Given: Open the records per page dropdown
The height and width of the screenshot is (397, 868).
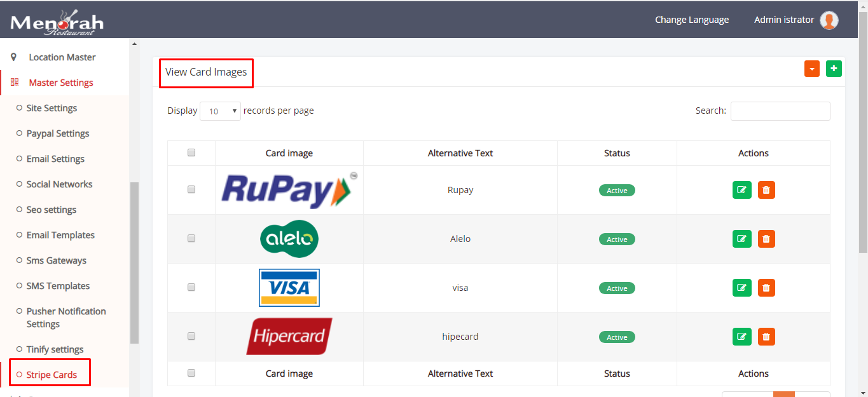Looking at the screenshot, I should click(220, 111).
